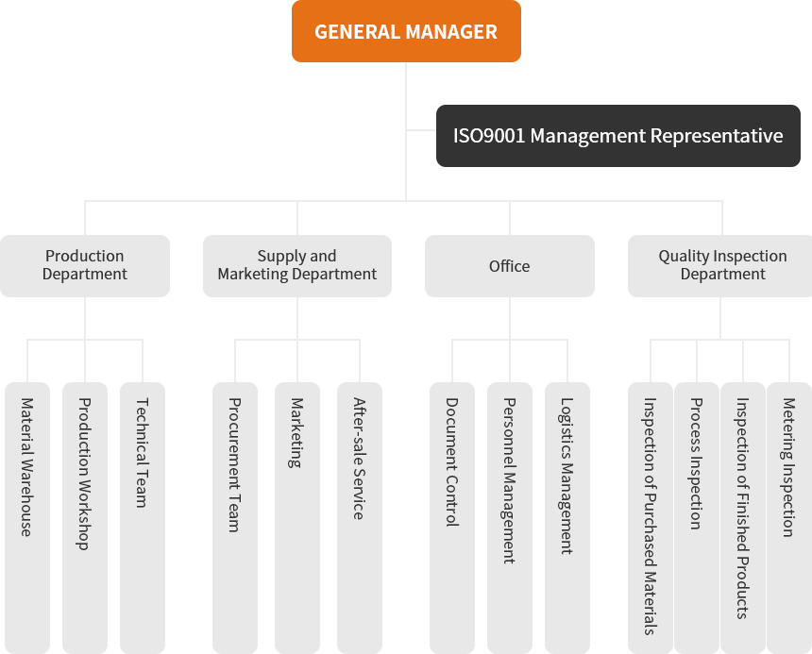The width and height of the screenshot is (812, 654).
Task: Click the General Manager heading text
Action: pyautogui.click(x=406, y=32)
